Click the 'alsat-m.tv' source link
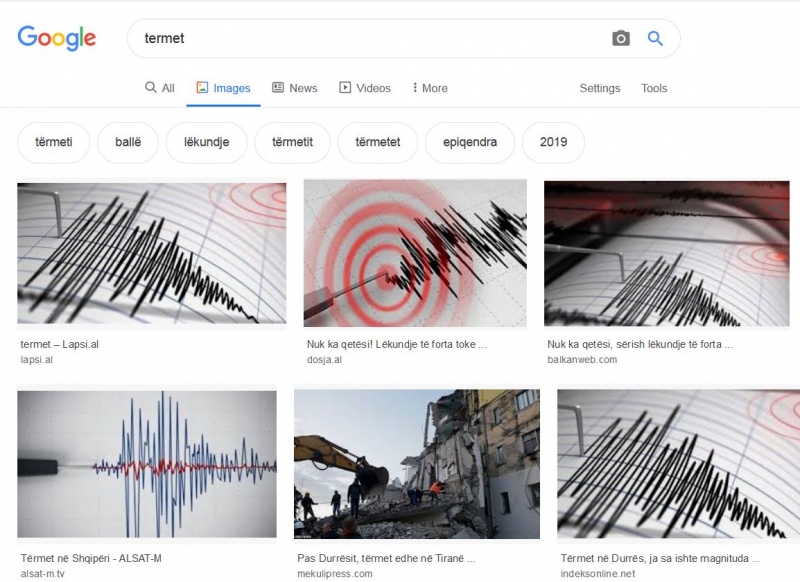Screen dimensions: 800x582 (x=43, y=574)
